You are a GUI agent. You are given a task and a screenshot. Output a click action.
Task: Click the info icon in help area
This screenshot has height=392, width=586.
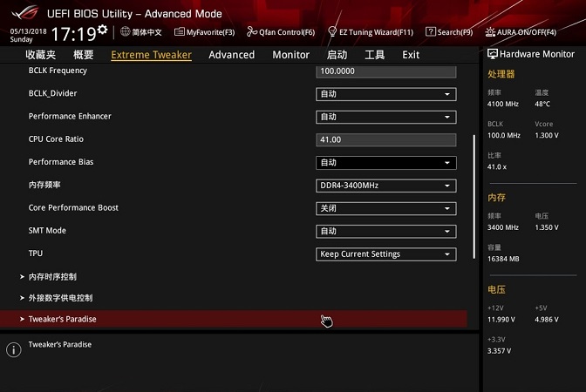coord(13,349)
